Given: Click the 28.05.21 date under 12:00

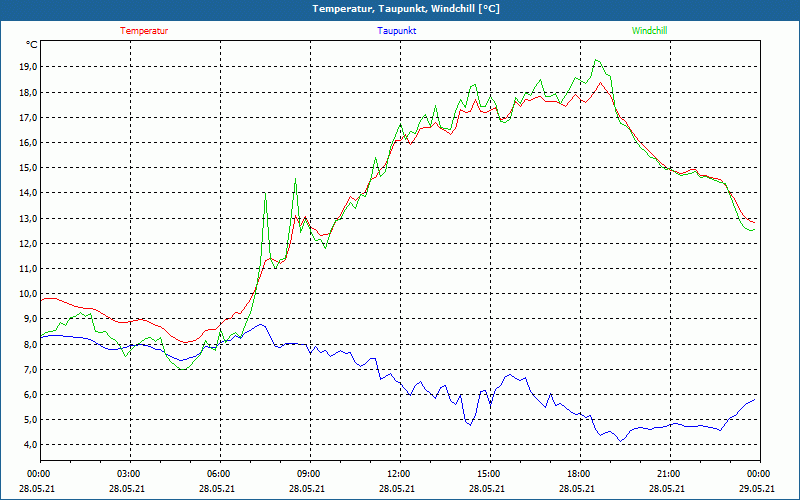Looking at the screenshot, I should (397, 488).
